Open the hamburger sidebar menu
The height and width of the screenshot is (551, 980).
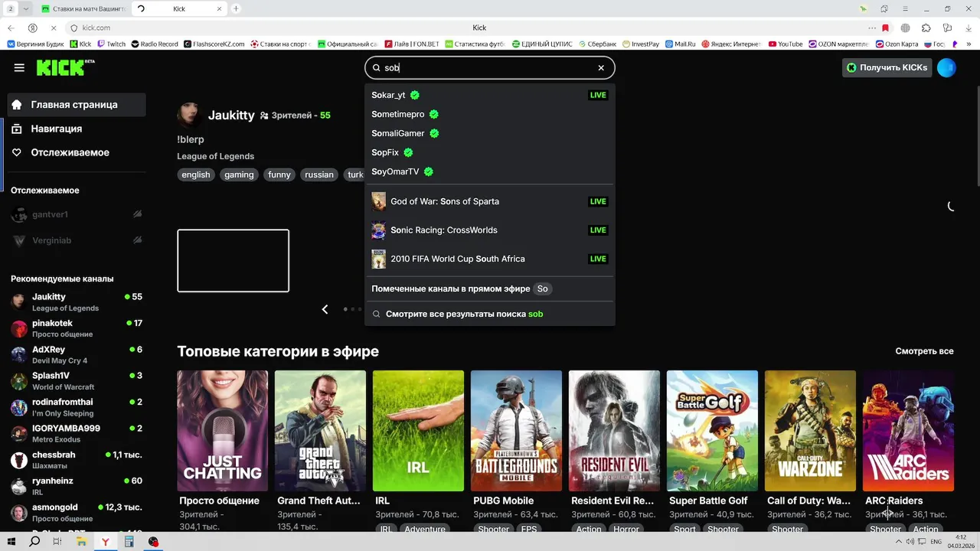(x=19, y=67)
